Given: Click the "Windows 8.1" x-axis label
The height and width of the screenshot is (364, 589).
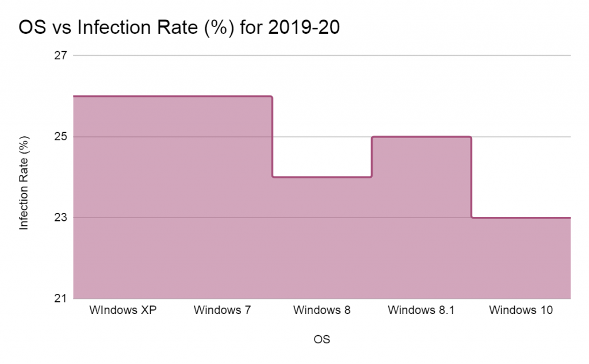Looking at the screenshot, I should pyautogui.click(x=421, y=311).
